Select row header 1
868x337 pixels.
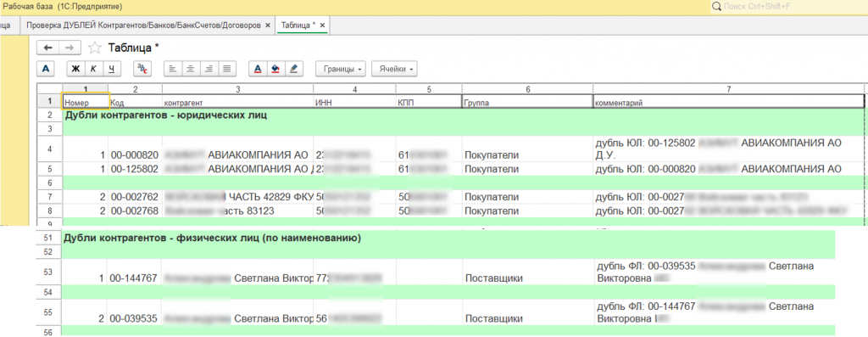point(50,101)
